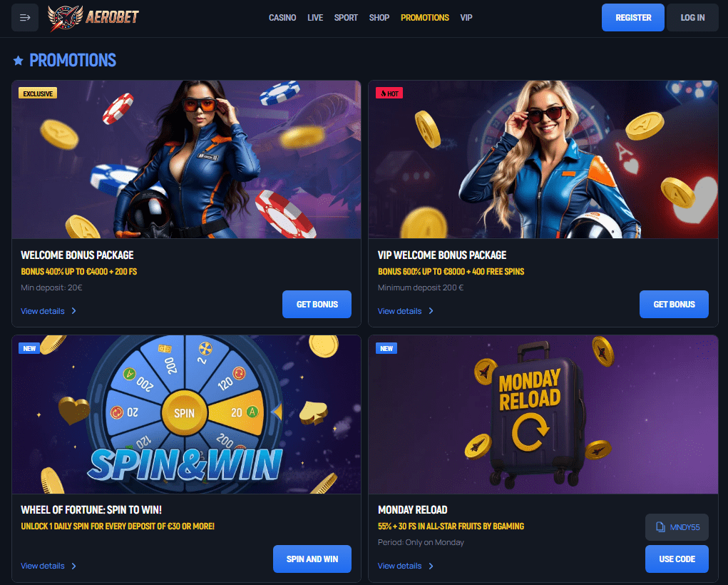Open the Monday Reload suitcase banner image
The height and width of the screenshot is (585, 728).
[x=543, y=414]
